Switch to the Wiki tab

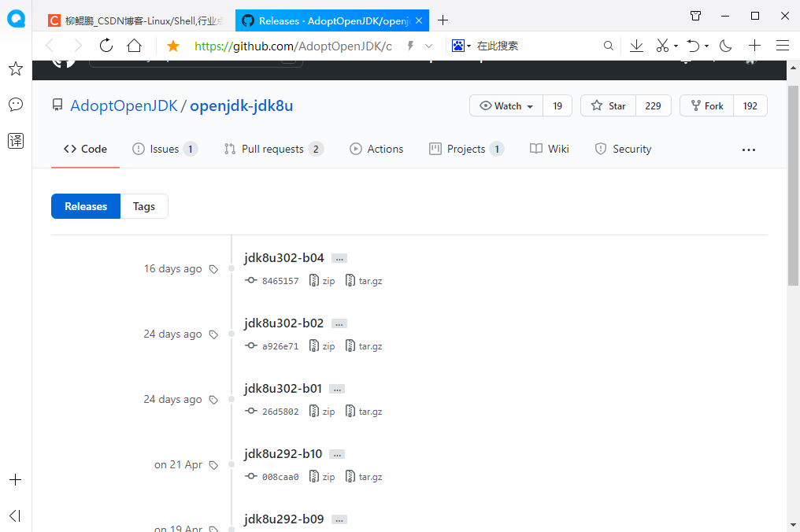point(550,149)
